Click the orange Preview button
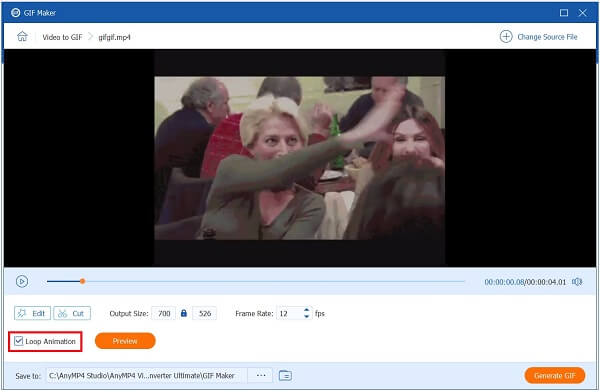 click(x=125, y=341)
